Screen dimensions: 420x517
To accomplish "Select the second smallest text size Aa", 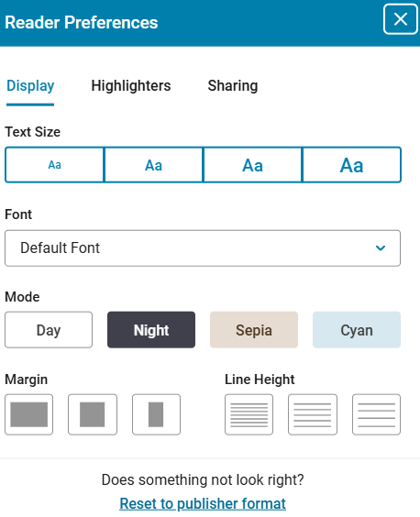I will [x=153, y=165].
